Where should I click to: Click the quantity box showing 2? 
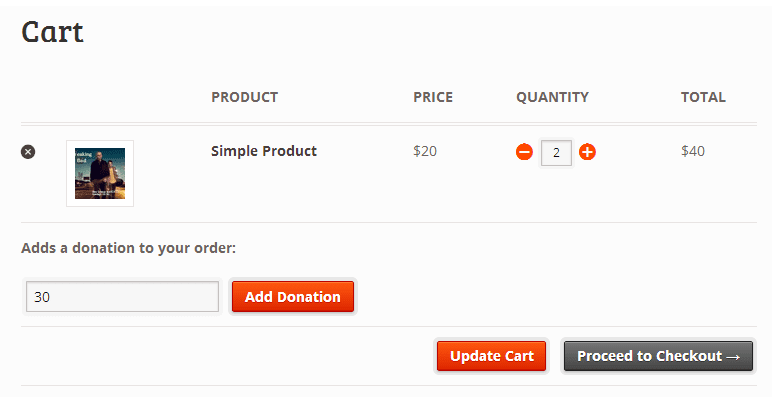(556, 153)
